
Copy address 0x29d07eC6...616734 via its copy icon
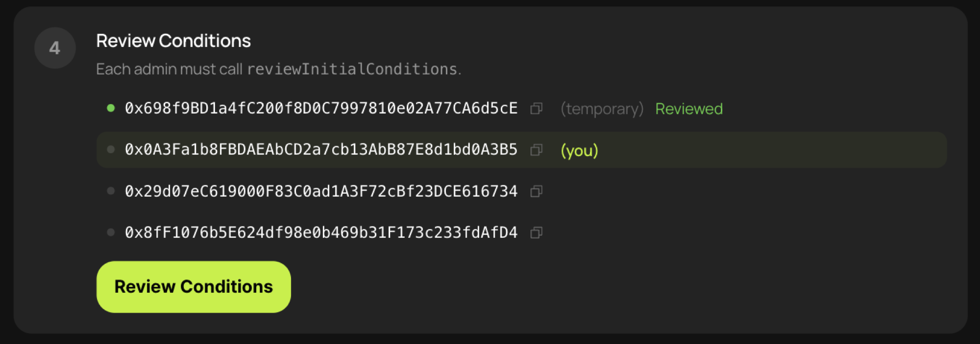coord(536,191)
